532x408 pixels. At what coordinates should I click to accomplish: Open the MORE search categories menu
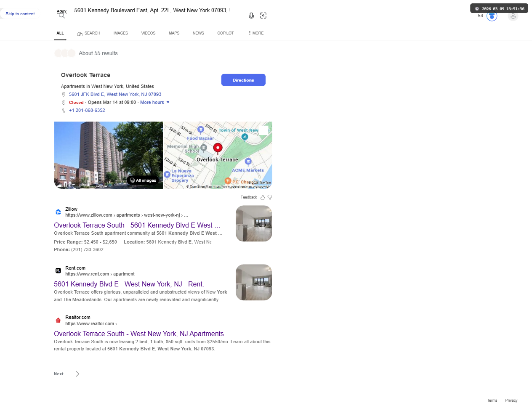point(256,33)
